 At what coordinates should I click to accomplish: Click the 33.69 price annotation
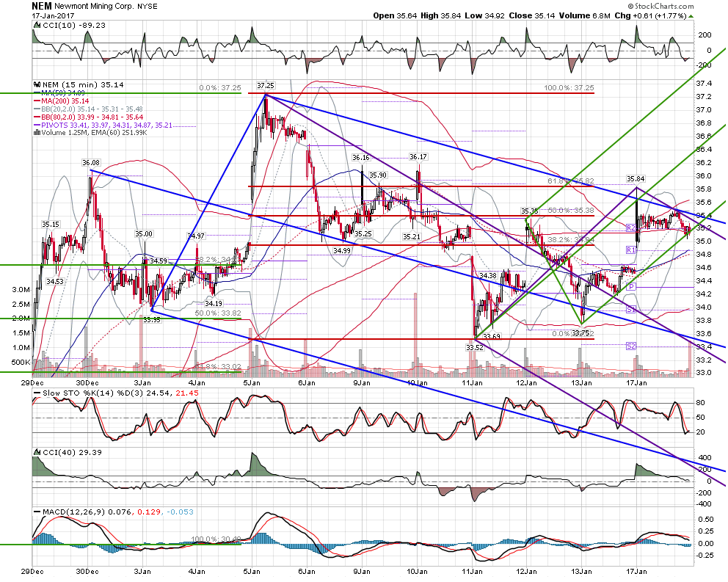pyautogui.click(x=492, y=336)
